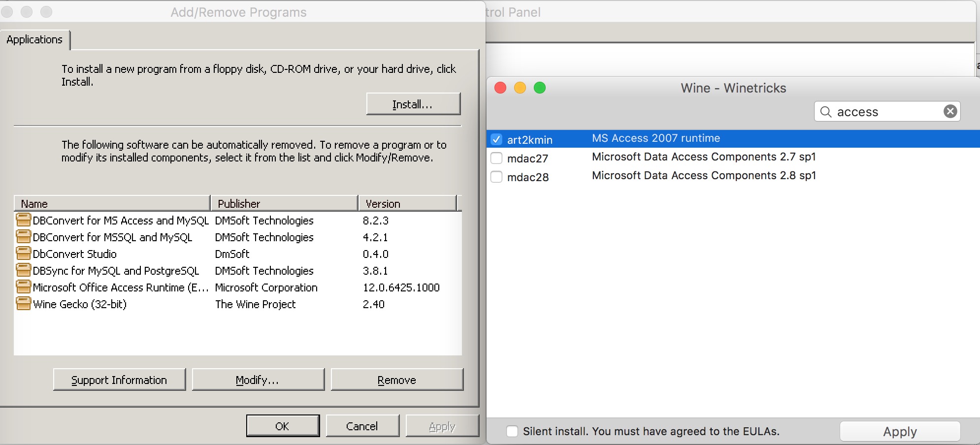Click the Support Information button

tap(119, 380)
